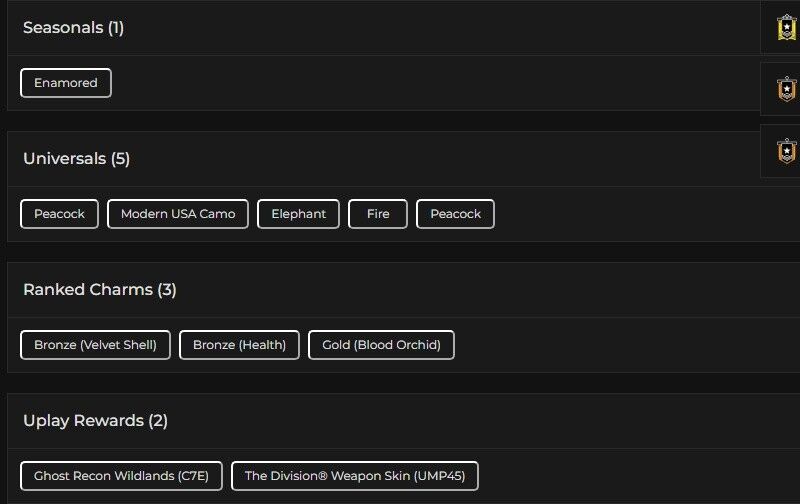The height and width of the screenshot is (504, 800).
Task: Click the bronze charm icon beside Universals header
Action: click(x=786, y=151)
